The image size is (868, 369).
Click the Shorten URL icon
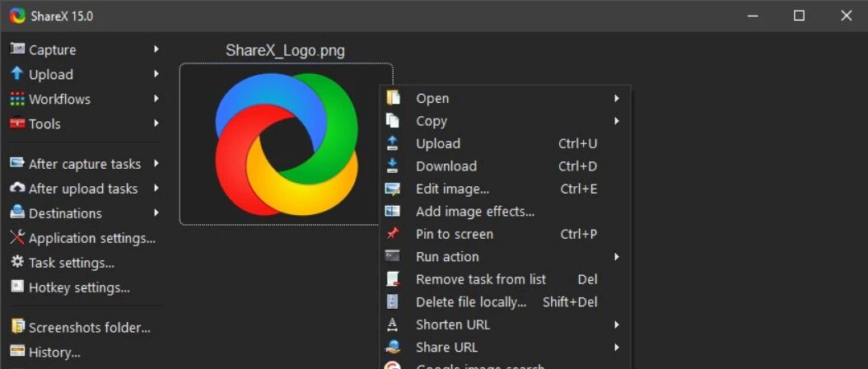[x=393, y=325]
